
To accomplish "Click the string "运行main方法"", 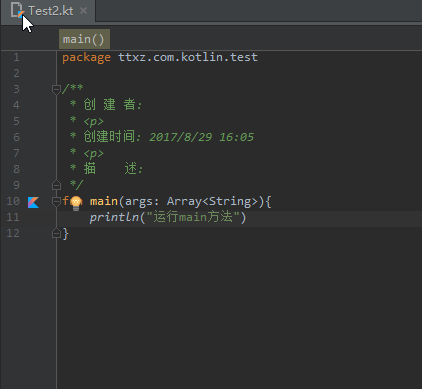I will pyautogui.click(x=193, y=217).
